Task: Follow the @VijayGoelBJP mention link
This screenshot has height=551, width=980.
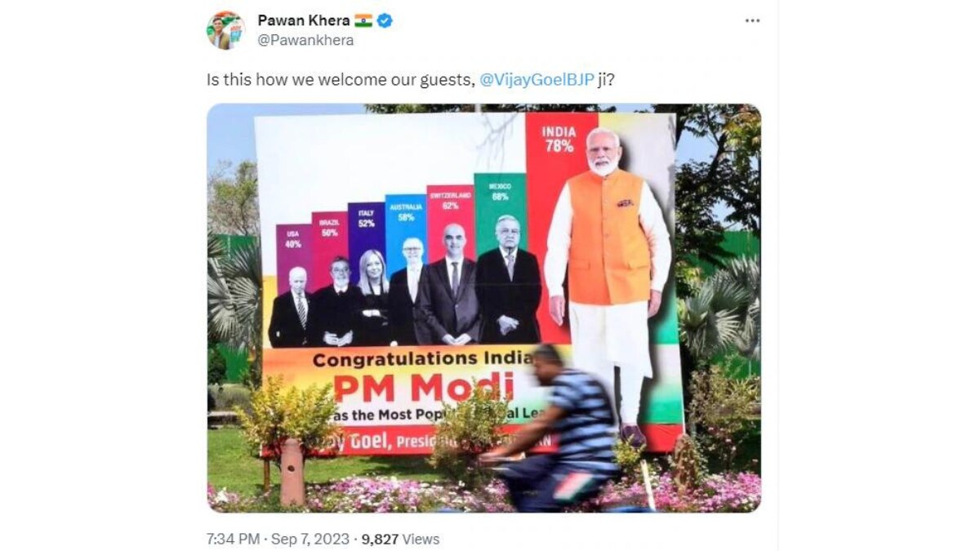Action: 537,80
